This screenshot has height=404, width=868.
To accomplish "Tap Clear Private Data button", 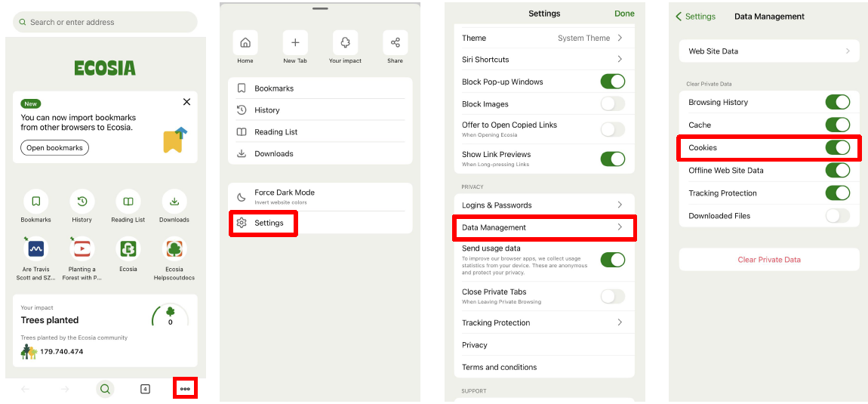I will [769, 259].
